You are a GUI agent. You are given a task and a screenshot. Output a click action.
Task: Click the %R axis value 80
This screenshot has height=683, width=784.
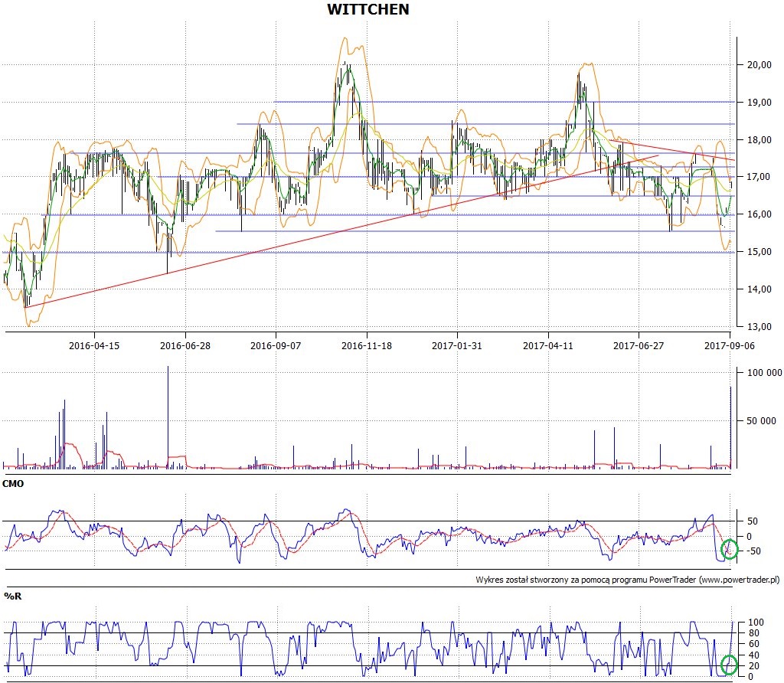point(753,633)
